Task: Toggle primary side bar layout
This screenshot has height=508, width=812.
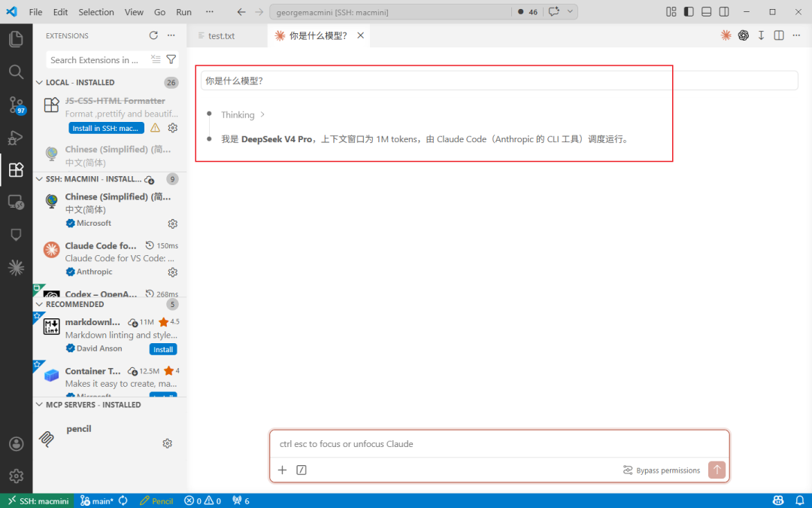Action: click(689, 12)
